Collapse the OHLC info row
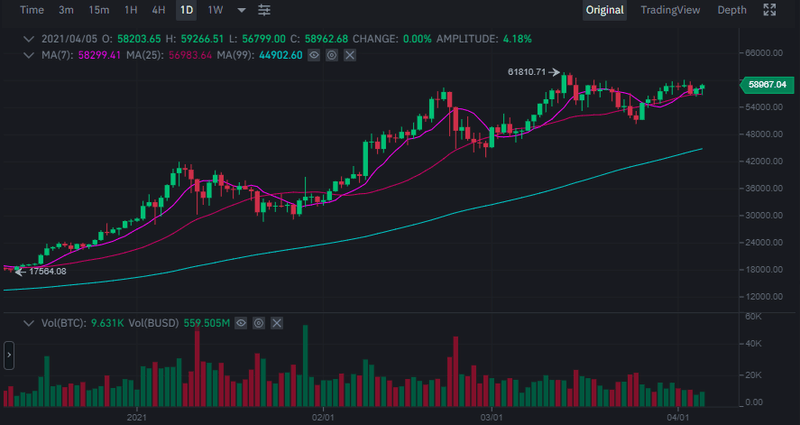 click(x=30, y=38)
